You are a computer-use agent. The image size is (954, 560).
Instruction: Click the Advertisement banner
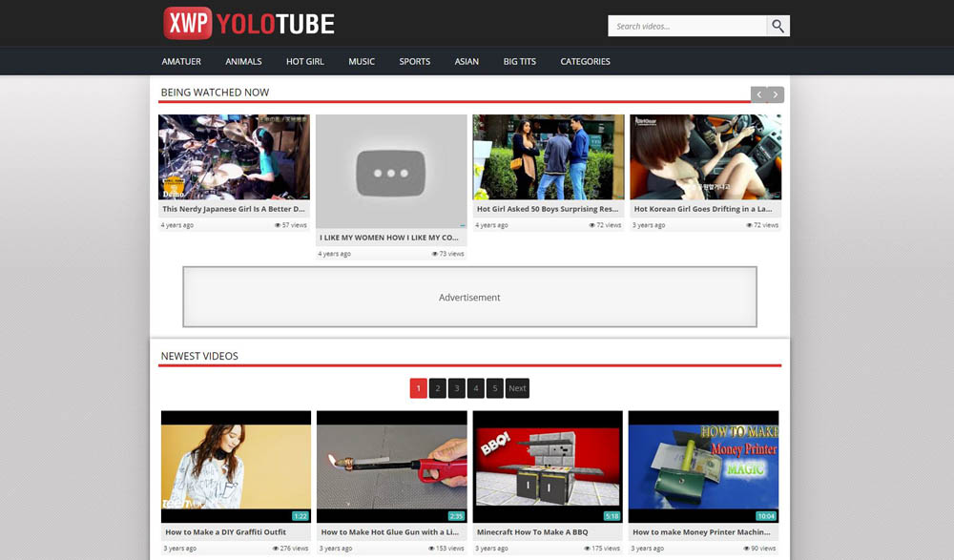[469, 297]
